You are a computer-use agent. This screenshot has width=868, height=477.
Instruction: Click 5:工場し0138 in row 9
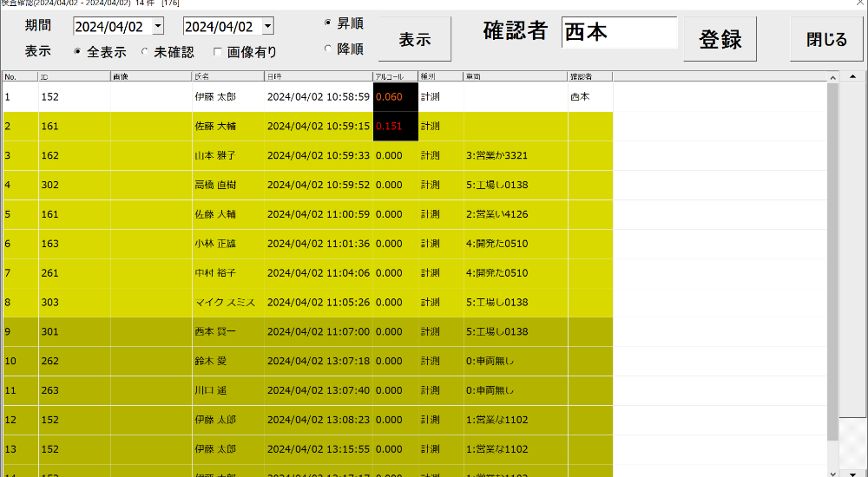497,331
